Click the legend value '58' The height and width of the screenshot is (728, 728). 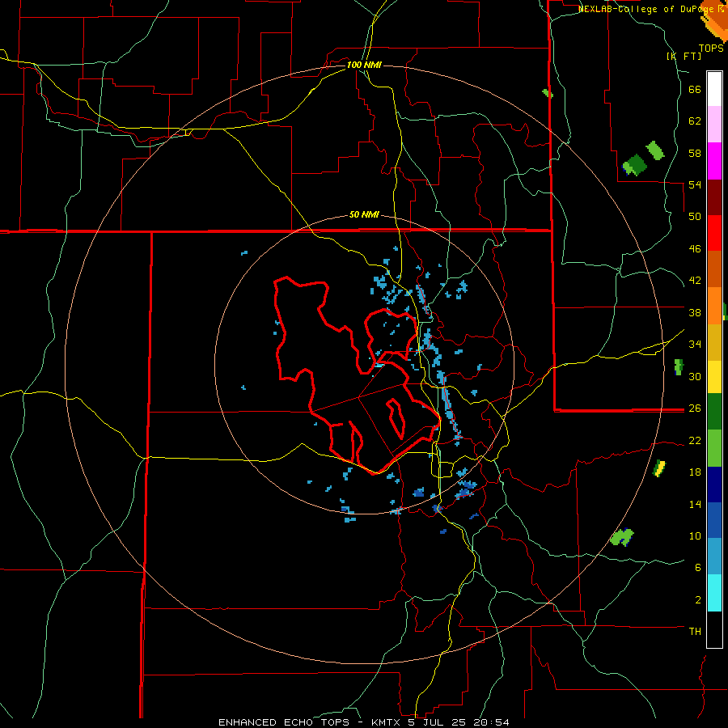pyautogui.click(x=695, y=153)
